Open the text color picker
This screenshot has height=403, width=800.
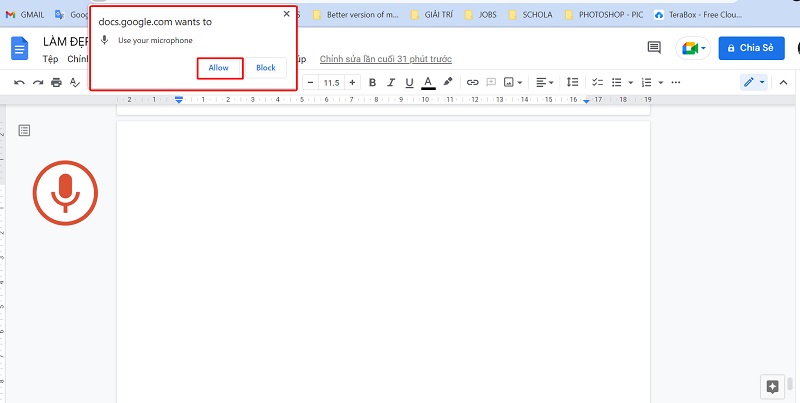click(x=429, y=83)
